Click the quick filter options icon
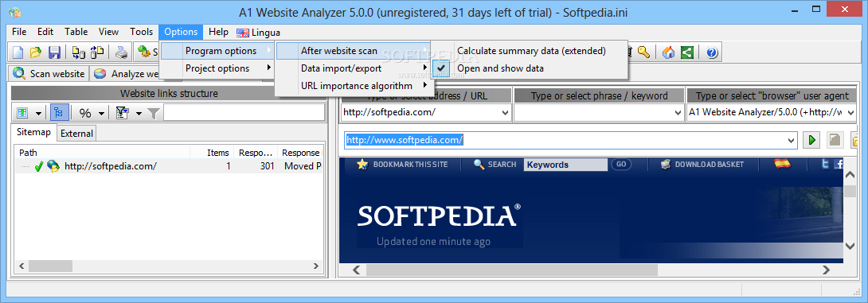This screenshot has height=303, width=868. 122,114
